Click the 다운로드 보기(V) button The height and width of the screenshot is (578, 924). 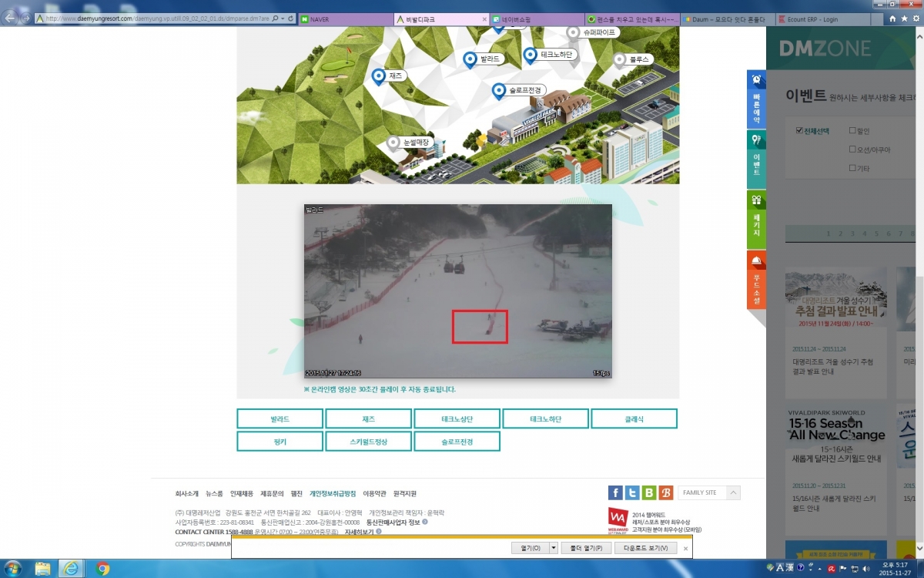[646, 548]
